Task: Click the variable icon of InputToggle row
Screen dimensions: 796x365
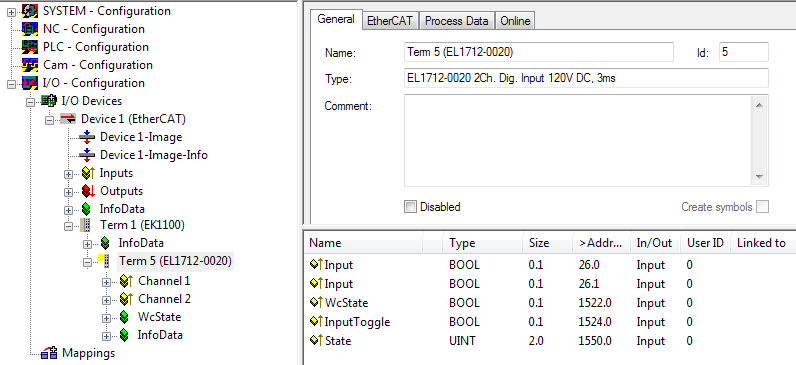Action: tap(316, 322)
